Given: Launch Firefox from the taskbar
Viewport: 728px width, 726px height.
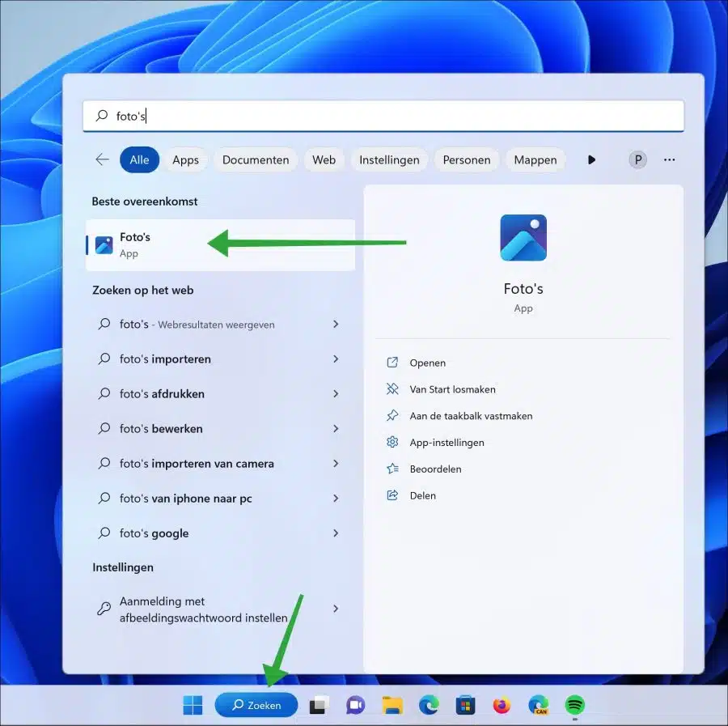Looking at the screenshot, I should pyautogui.click(x=502, y=705).
